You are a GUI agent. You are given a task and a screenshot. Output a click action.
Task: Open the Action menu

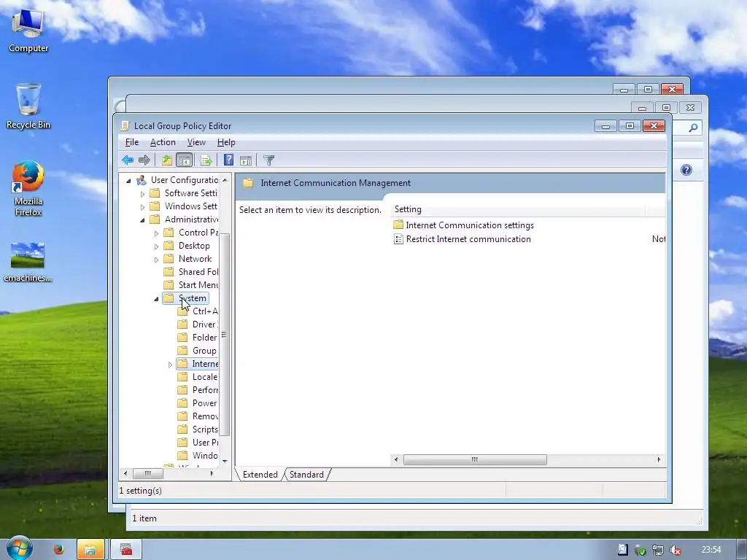click(163, 142)
